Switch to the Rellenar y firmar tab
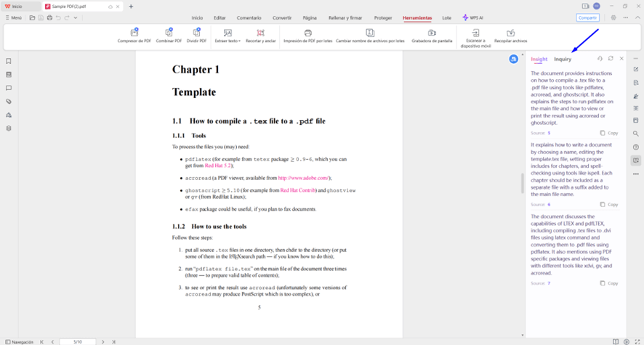Screen dimensions: 644x345 345,17
